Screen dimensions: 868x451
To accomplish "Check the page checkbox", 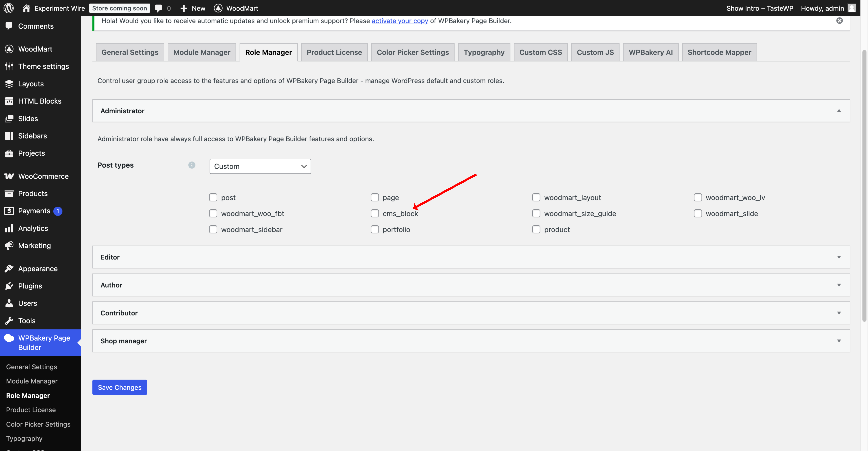I will tap(375, 198).
